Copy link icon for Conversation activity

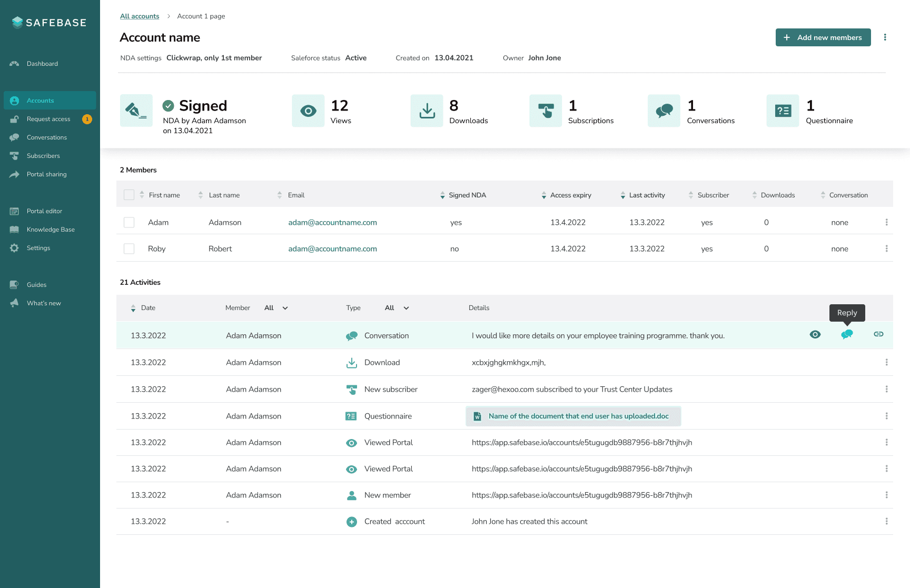tap(878, 334)
